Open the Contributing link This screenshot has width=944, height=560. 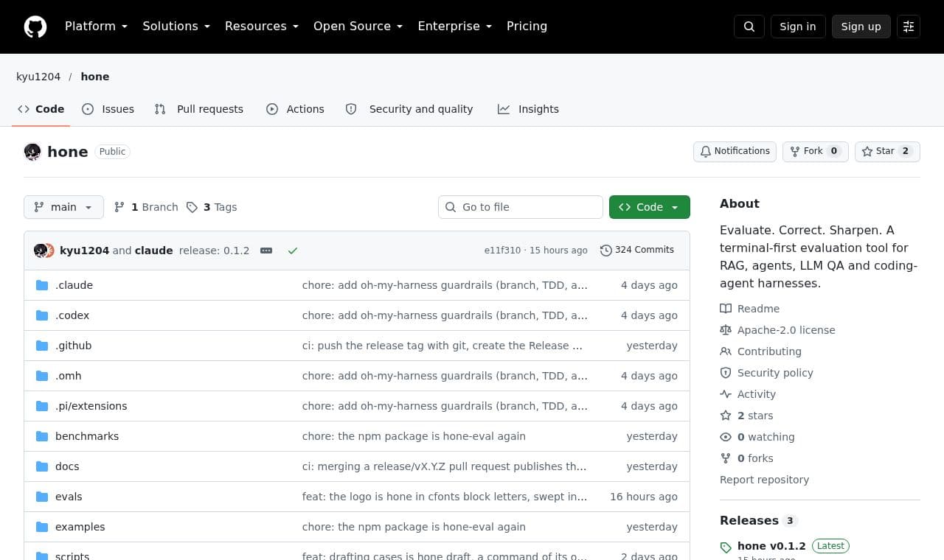(x=761, y=351)
